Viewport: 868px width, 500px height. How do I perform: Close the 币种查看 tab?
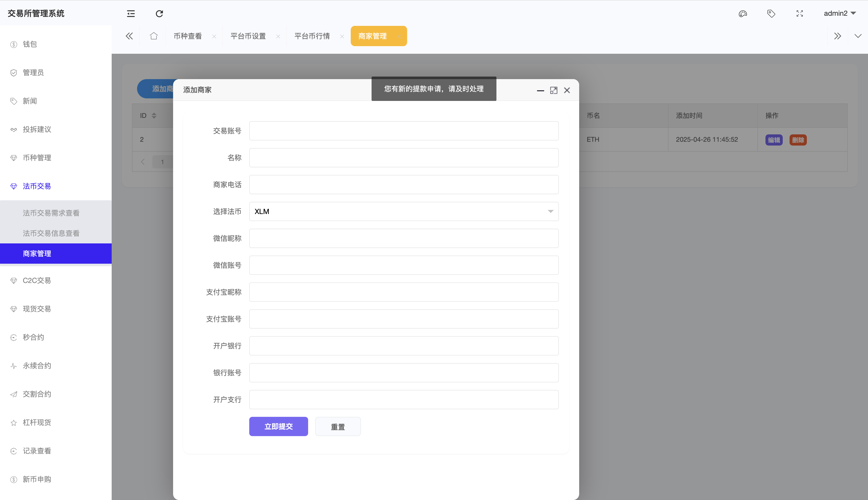214,37
